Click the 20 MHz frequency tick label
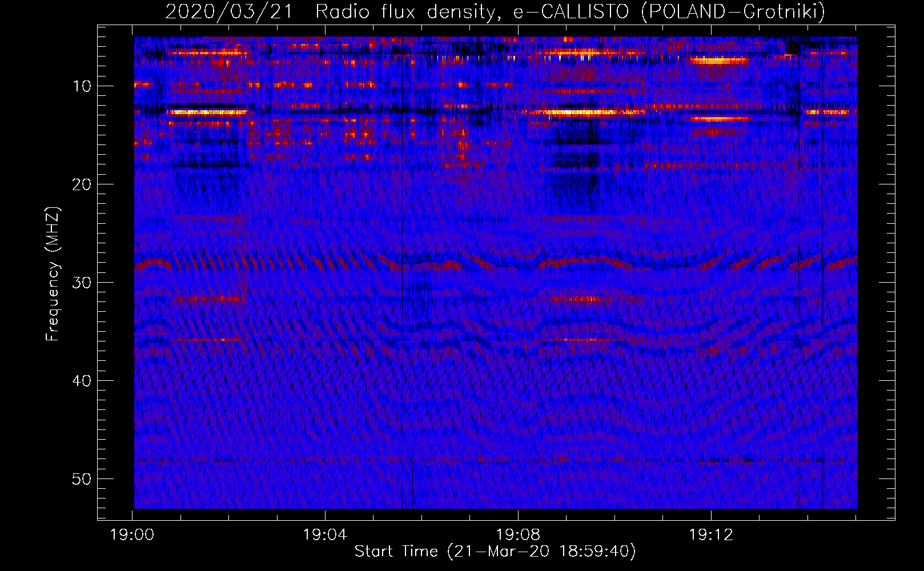 pos(82,184)
